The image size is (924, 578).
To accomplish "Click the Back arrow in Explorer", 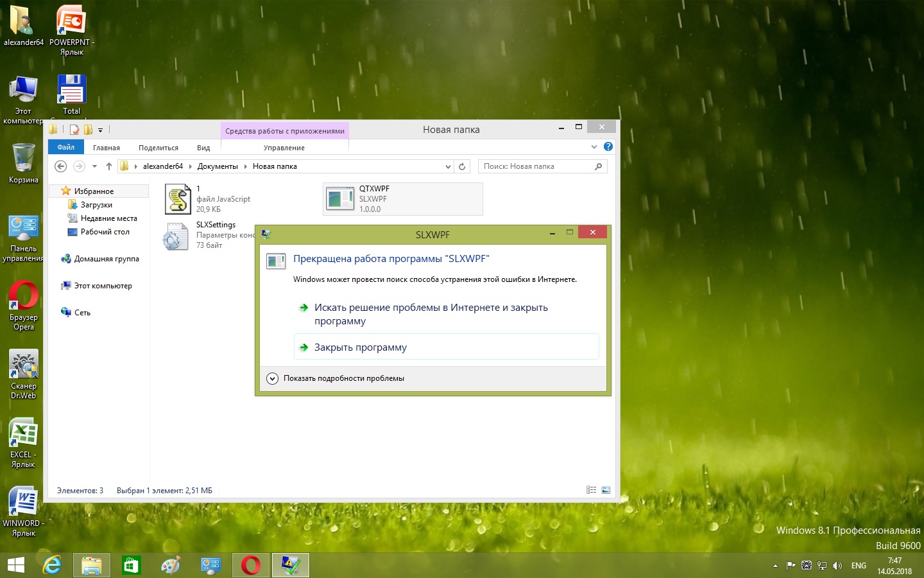I will (x=60, y=166).
